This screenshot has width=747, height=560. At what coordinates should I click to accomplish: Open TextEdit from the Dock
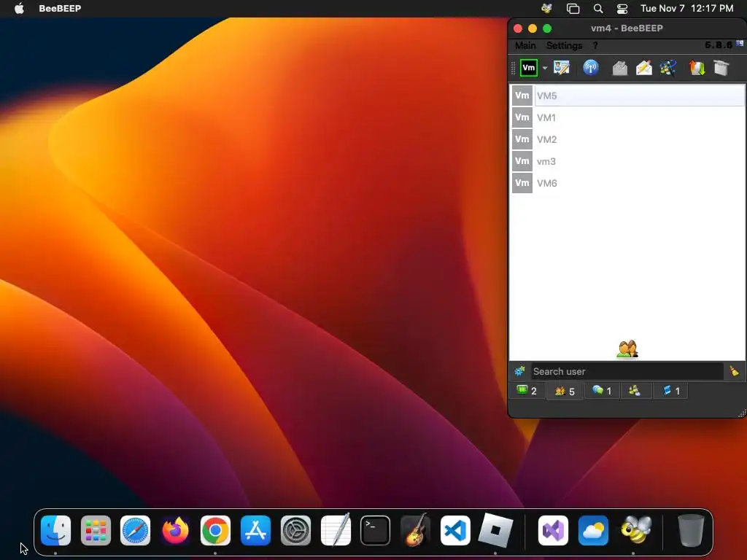point(336,529)
